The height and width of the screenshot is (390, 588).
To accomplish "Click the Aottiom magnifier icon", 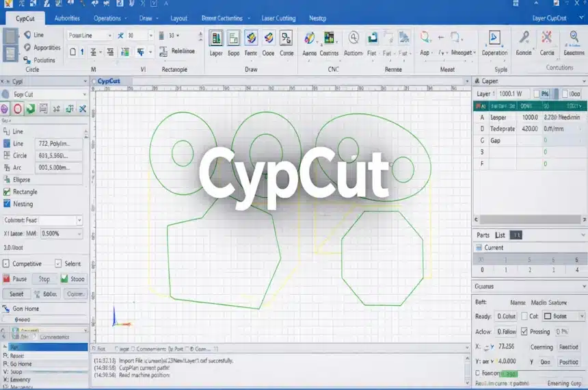I will pos(353,38).
